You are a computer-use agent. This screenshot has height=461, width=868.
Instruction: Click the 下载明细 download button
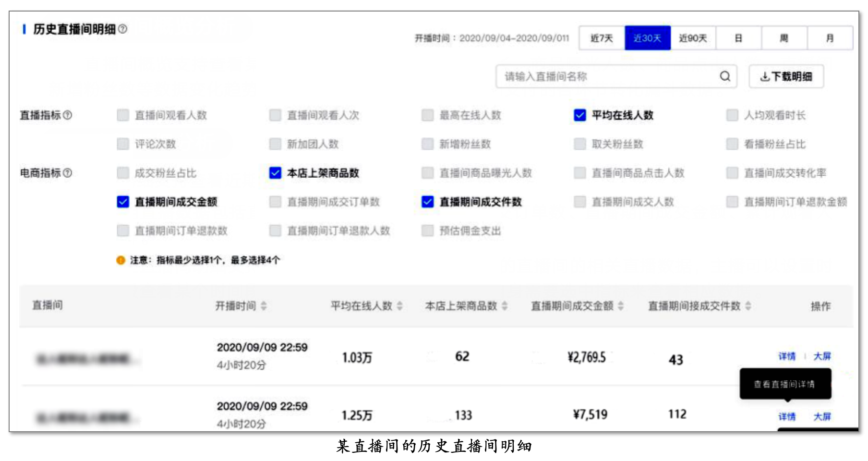pyautogui.click(x=786, y=76)
